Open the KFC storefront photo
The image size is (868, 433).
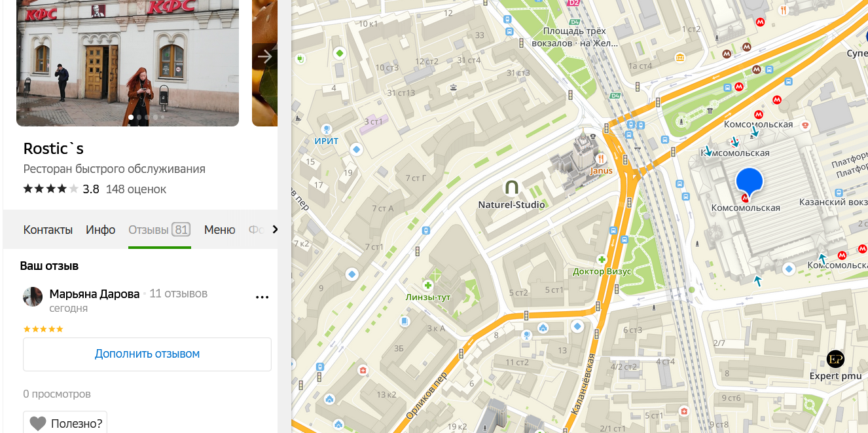[x=128, y=62]
